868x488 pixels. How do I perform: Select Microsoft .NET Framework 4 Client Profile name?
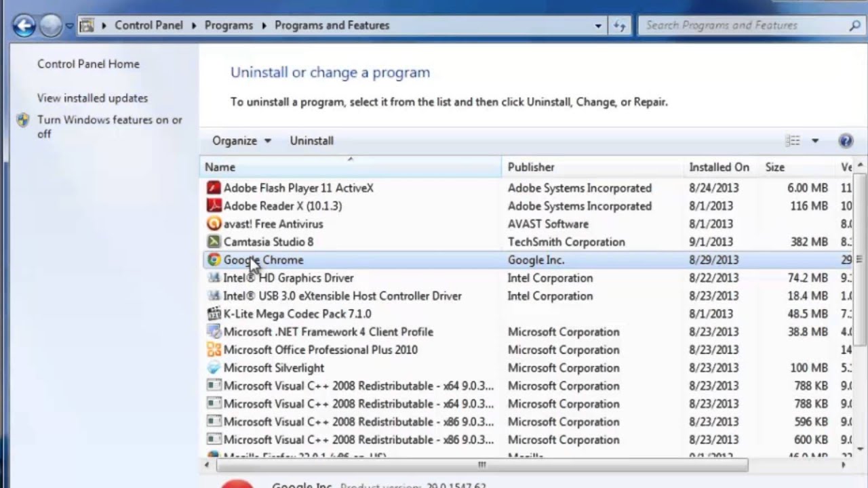coord(328,332)
